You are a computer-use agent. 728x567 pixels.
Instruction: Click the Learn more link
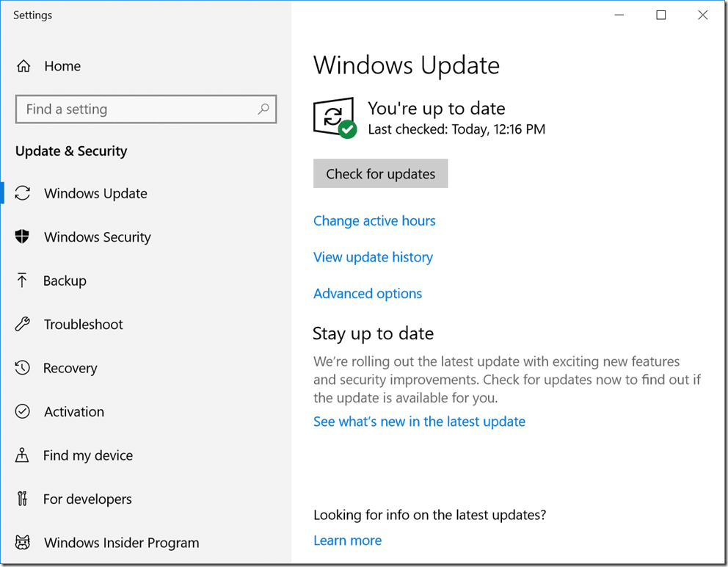point(348,541)
